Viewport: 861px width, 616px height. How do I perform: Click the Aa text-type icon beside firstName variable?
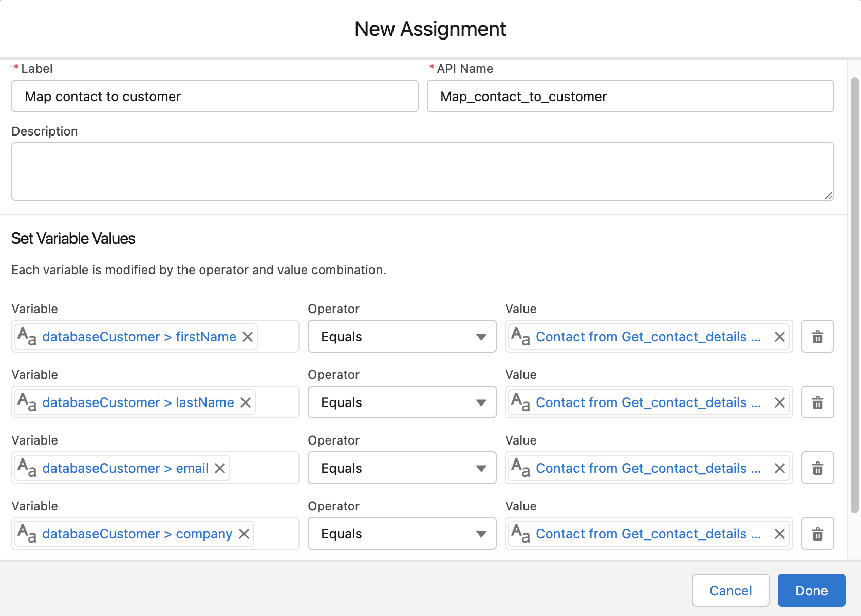coord(26,336)
